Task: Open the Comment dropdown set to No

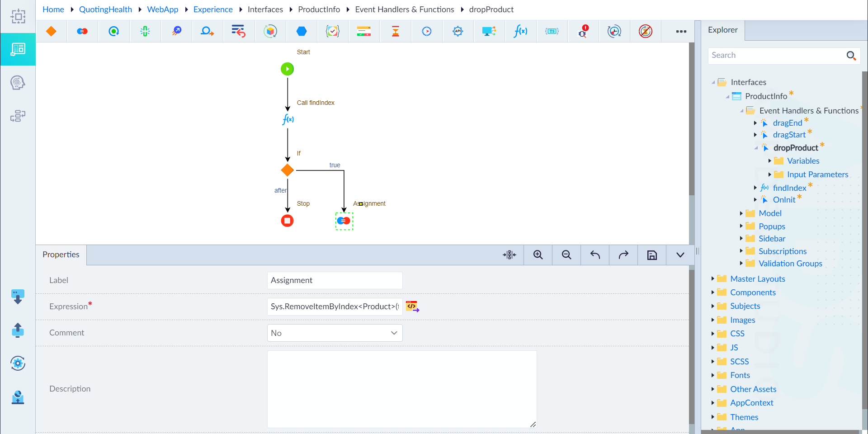Action: (335, 333)
